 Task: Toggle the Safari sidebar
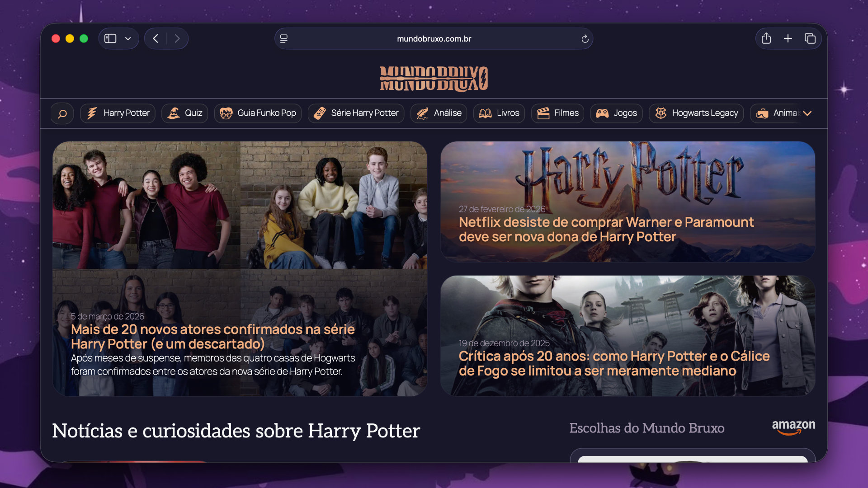pos(110,38)
